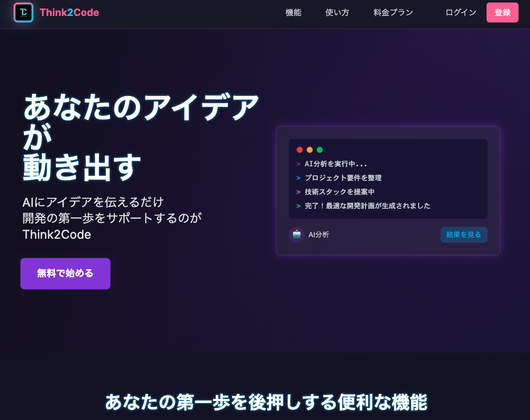This screenshot has height=420, width=530.
Task: Open the 料金プラン pricing menu item
Action: [393, 12]
